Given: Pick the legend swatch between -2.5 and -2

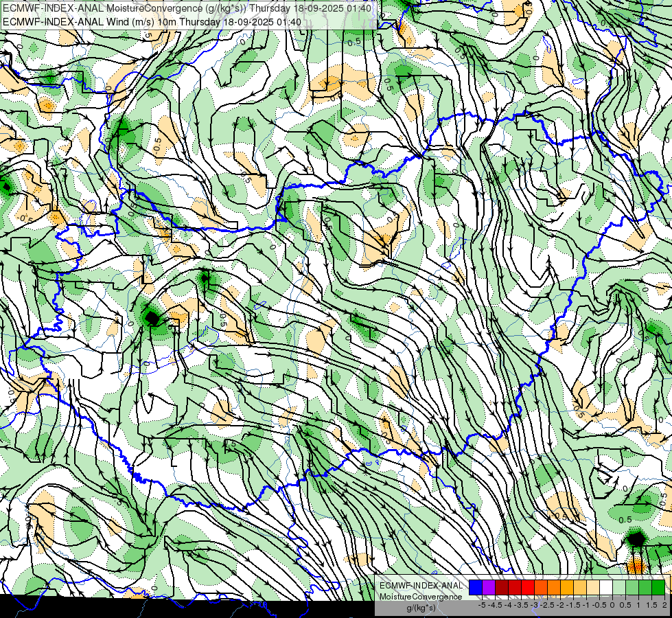Looking at the screenshot, I should click(x=554, y=588).
